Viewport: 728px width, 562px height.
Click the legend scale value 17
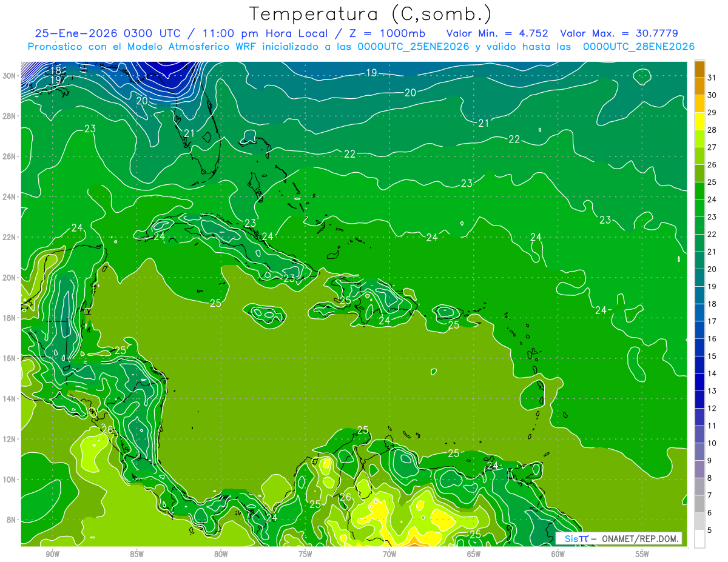tap(712, 321)
